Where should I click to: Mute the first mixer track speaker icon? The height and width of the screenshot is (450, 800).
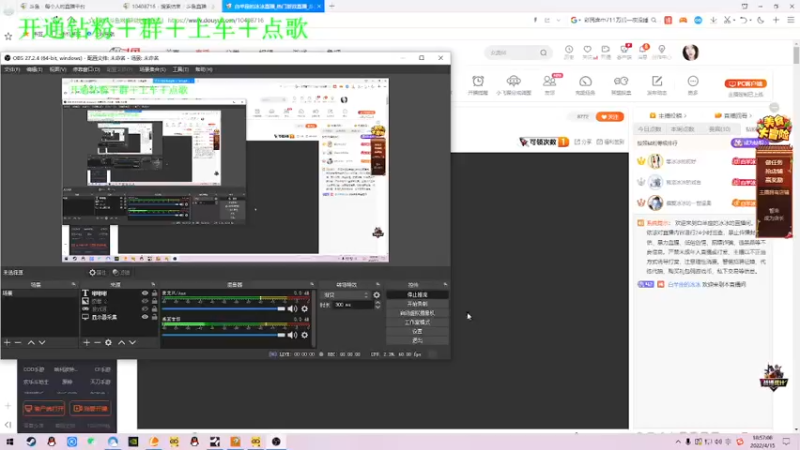pyautogui.click(x=292, y=309)
